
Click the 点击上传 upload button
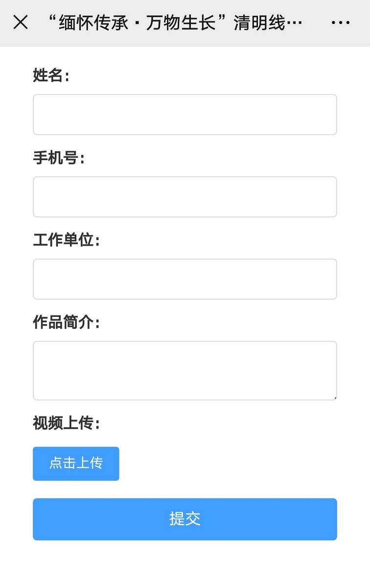tap(76, 463)
